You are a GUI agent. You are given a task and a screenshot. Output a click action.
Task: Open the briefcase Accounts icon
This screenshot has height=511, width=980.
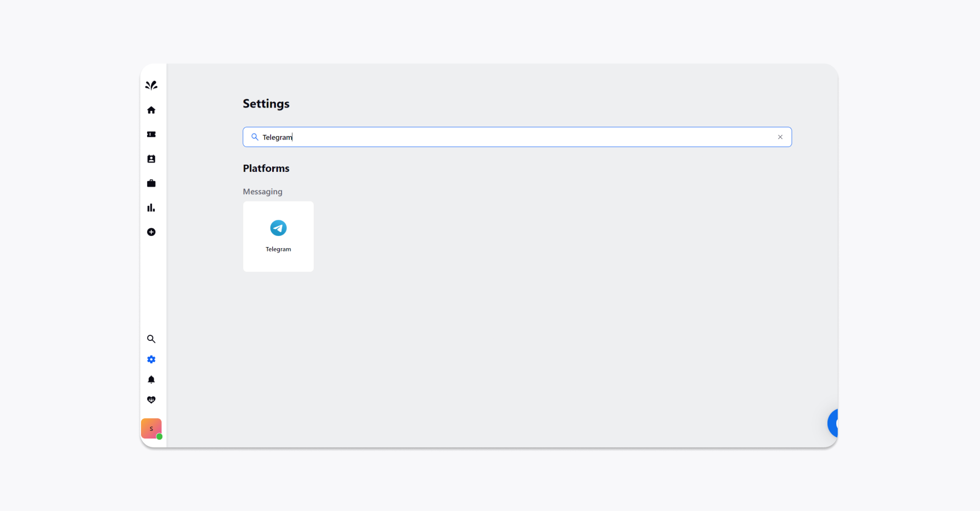click(x=151, y=183)
